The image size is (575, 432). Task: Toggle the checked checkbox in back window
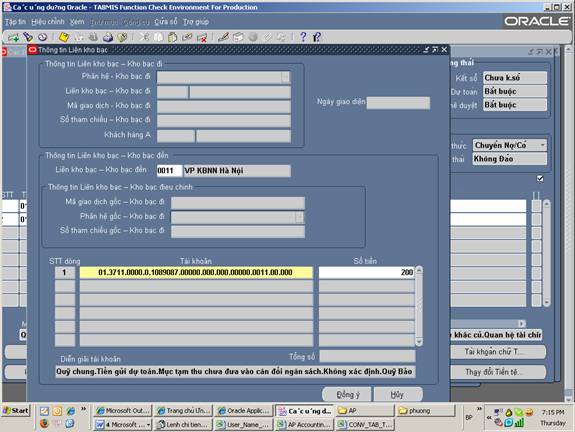coord(540,179)
